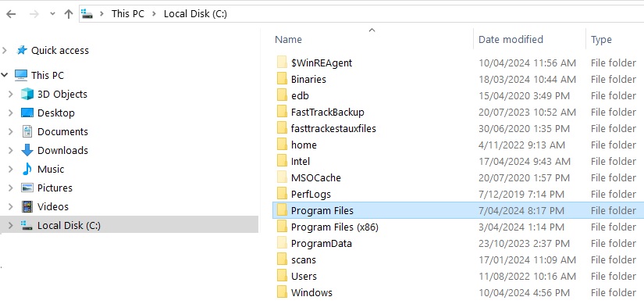
Task: Open the chevron after This PC in the address bar
Action: pyautogui.click(x=154, y=14)
